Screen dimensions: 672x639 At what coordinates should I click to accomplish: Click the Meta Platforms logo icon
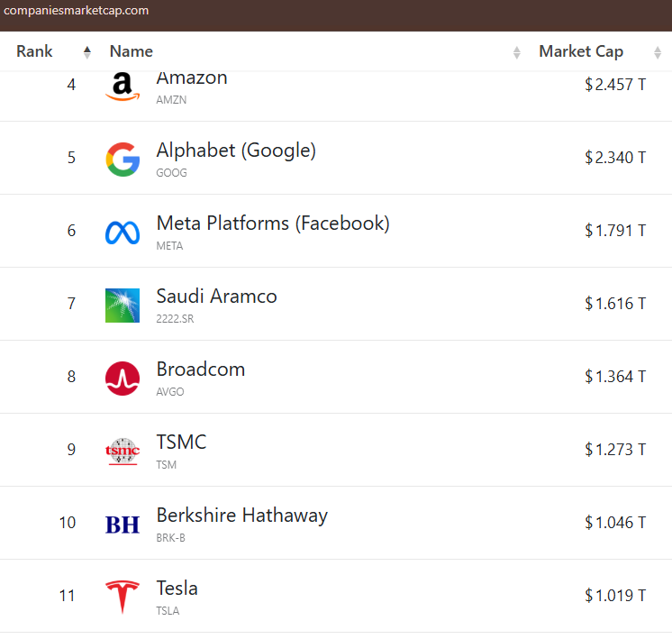tap(123, 233)
